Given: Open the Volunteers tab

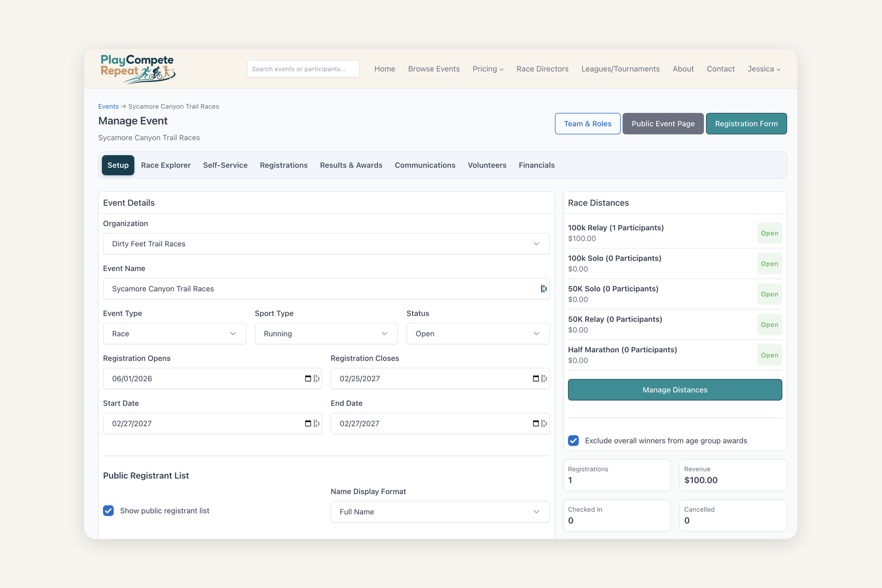Looking at the screenshot, I should pyautogui.click(x=487, y=165).
